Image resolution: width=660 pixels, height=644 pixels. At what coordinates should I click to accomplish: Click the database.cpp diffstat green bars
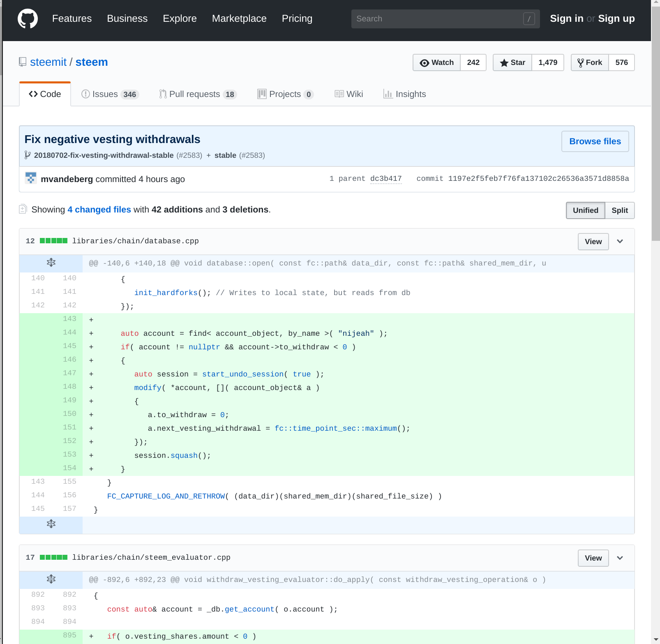[53, 241]
